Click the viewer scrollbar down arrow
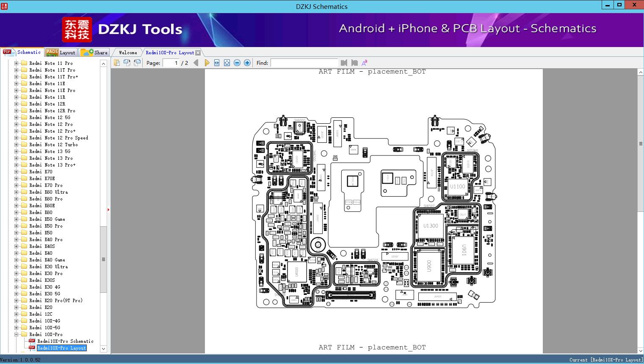Viewport: 644px width, 364px height. pyautogui.click(x=641, y=350)
